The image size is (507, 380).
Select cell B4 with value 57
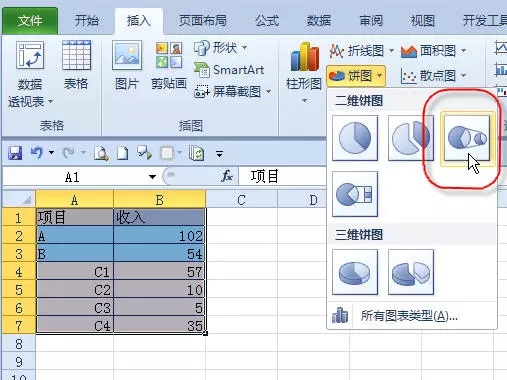click(x=159, y=272)
